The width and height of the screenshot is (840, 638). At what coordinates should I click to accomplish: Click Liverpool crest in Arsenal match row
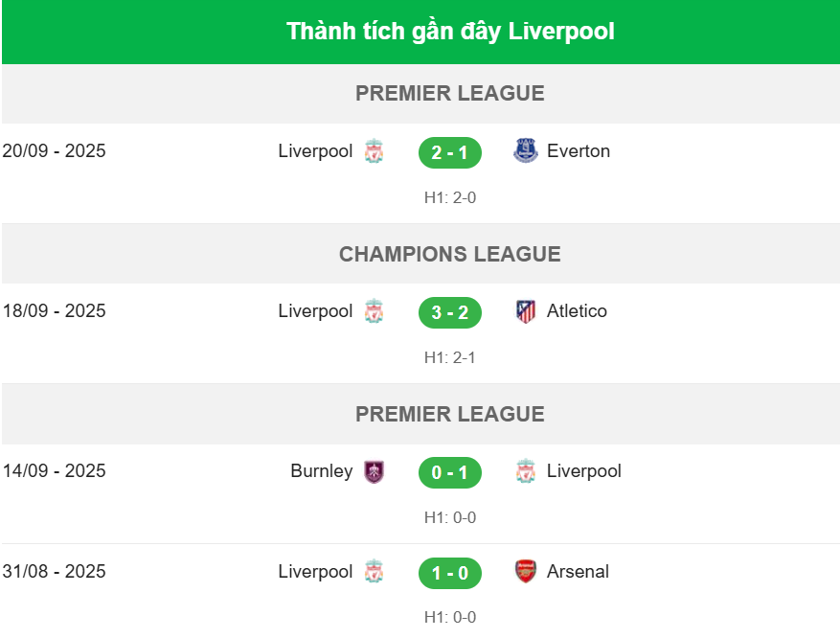pyautogui.click(x=374, y=572)
